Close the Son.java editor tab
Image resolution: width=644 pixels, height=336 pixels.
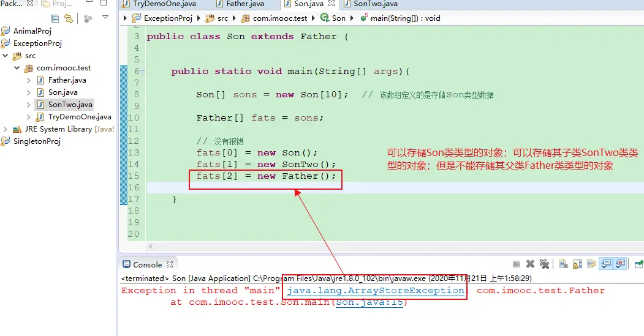tap(331, 4)
